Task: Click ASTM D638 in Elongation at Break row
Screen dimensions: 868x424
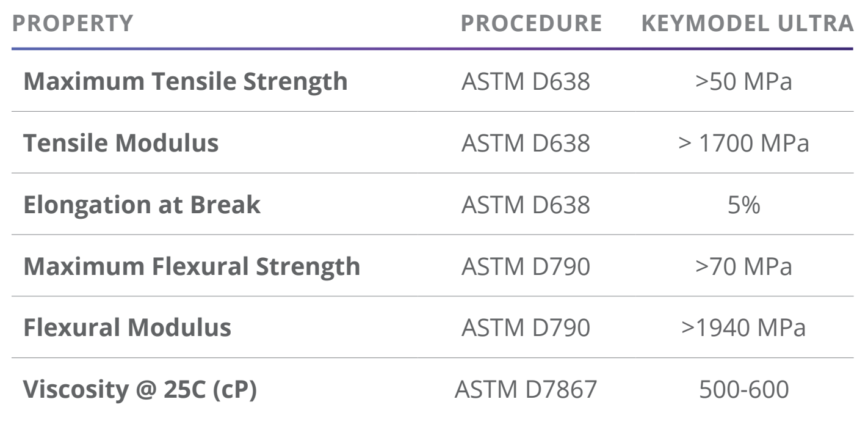Action: 526,205
